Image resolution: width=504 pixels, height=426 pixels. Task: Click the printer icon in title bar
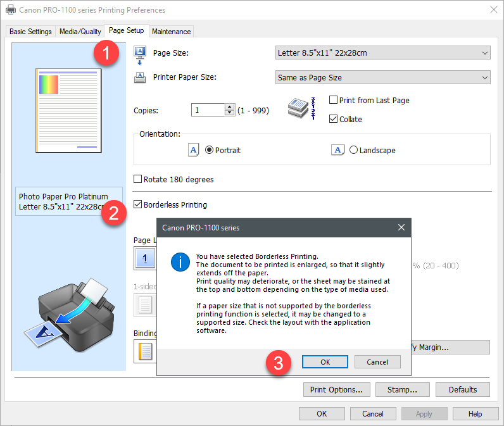pyautogui.click(x=11, y=10)
